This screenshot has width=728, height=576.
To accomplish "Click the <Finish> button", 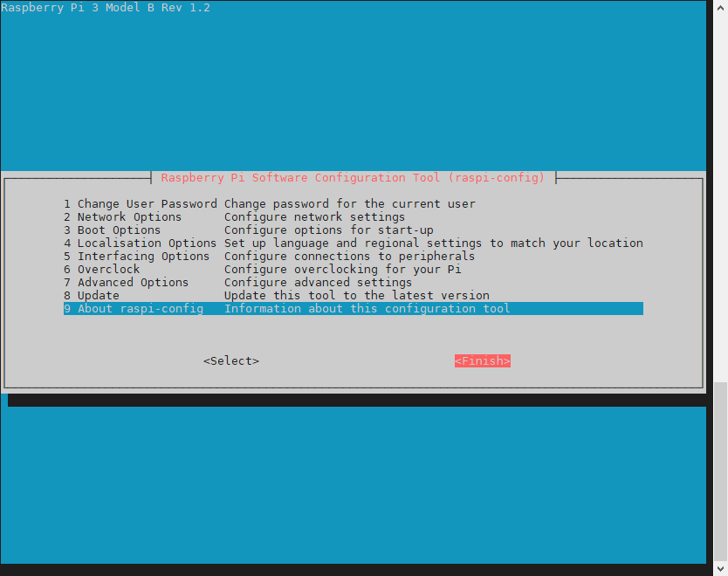I will [x=483, y=360].
